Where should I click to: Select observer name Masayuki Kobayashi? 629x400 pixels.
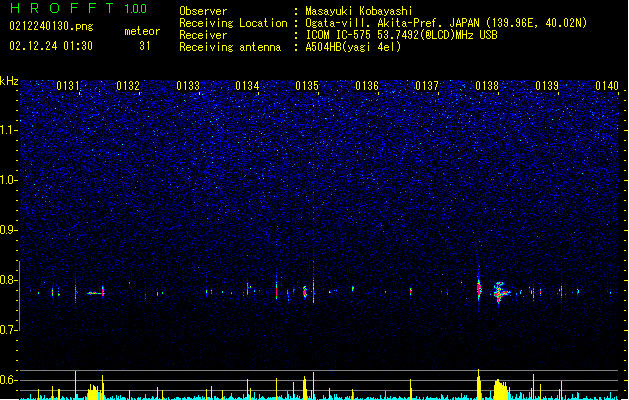click(x=359, y=11)
